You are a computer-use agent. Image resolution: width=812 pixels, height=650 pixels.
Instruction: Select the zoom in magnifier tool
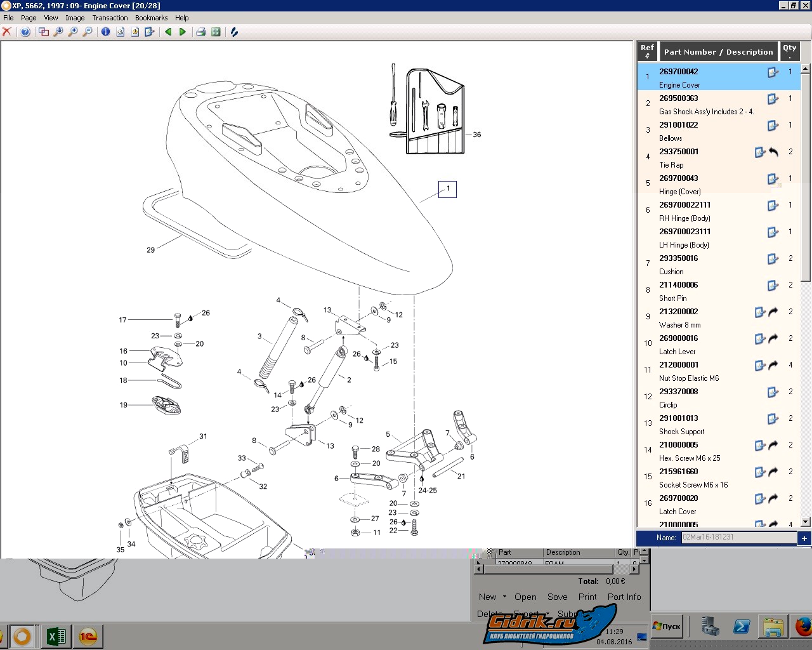click(x=73, y=32)
